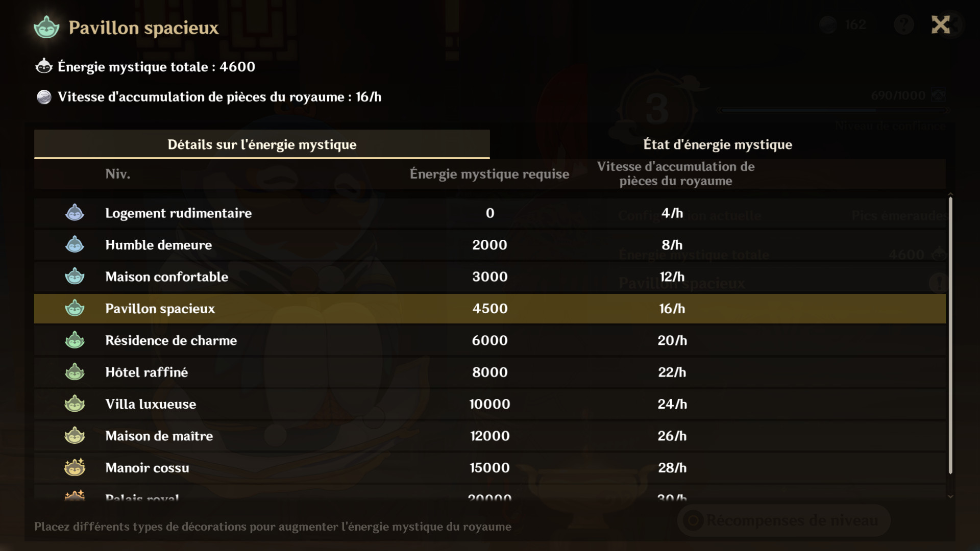
Task: Click the Villa luxueuse level icon
Action: [x=75, y=404]
